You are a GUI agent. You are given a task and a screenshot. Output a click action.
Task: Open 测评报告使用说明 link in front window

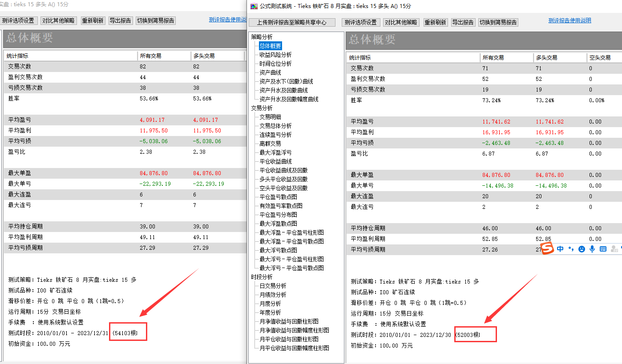570,20
